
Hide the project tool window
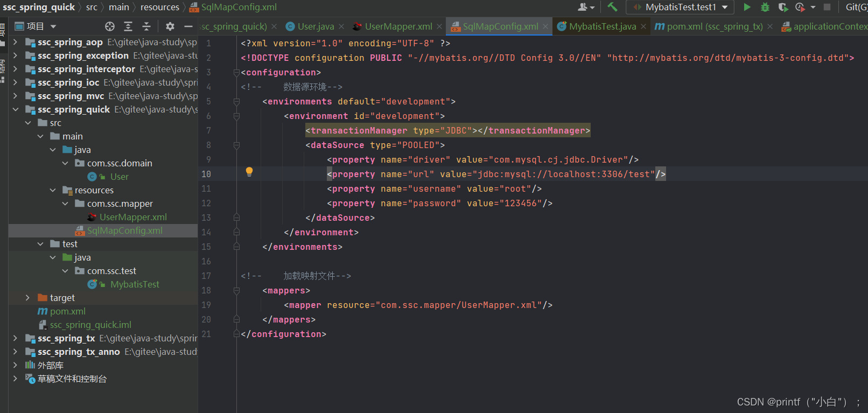coord(188,26)
